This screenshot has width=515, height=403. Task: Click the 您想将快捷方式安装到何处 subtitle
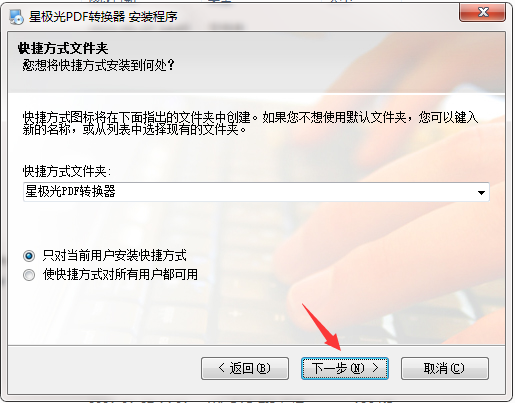click(99, 65)
